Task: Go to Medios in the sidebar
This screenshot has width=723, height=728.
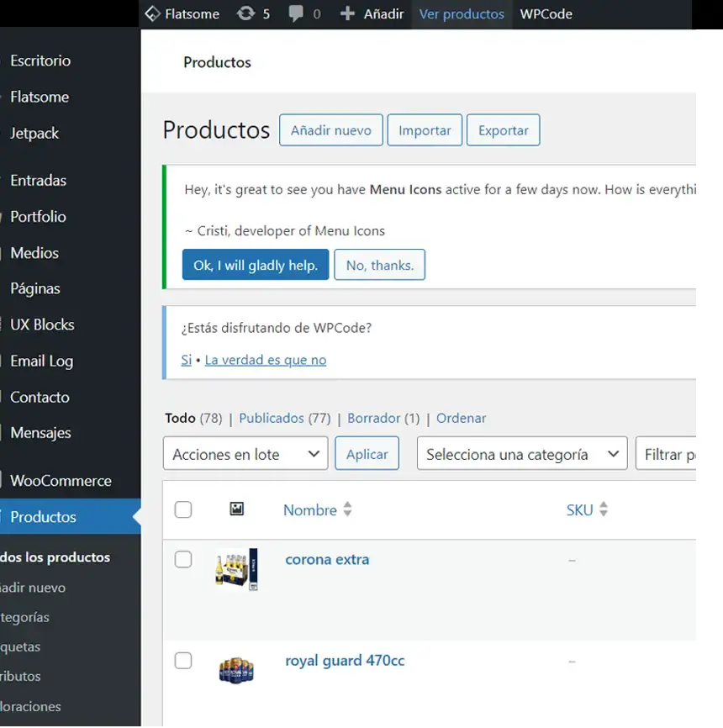Action: [x=34, y=253]
